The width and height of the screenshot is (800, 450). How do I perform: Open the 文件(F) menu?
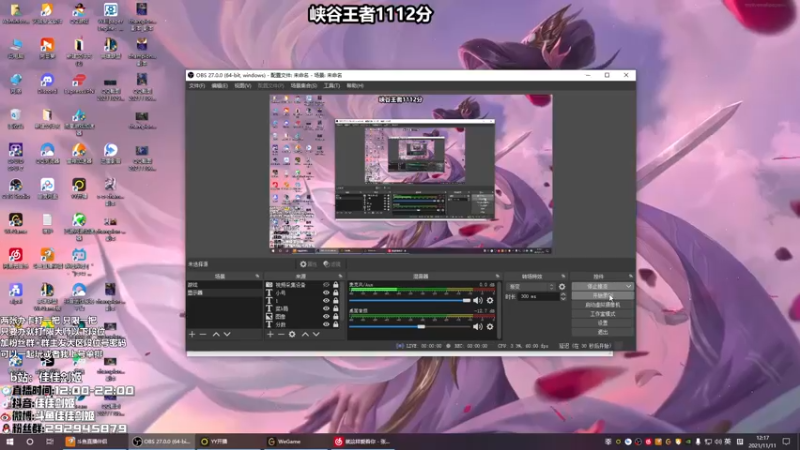tap(197, 86)
